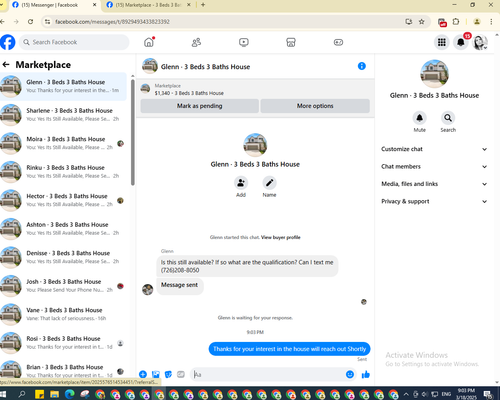Attach a photo with the image icon
Image resolution: width=500 pixels, height=400 pixels.
click(156, 374)
